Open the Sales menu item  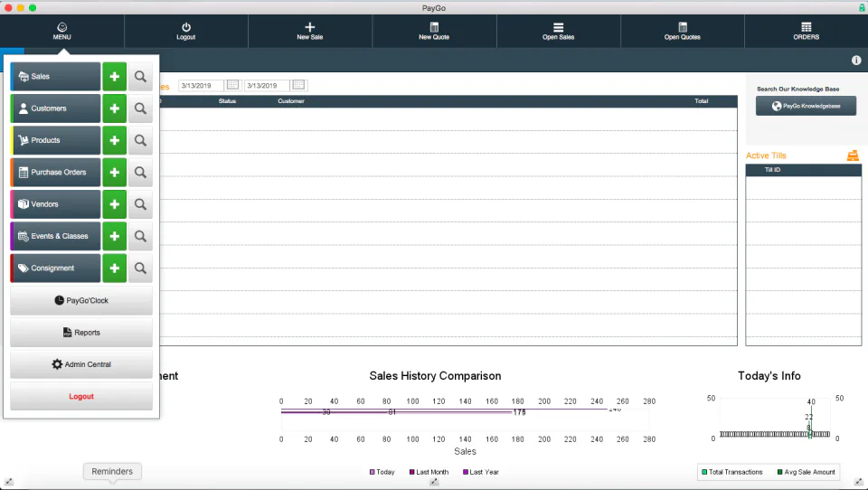click(55, 77)
